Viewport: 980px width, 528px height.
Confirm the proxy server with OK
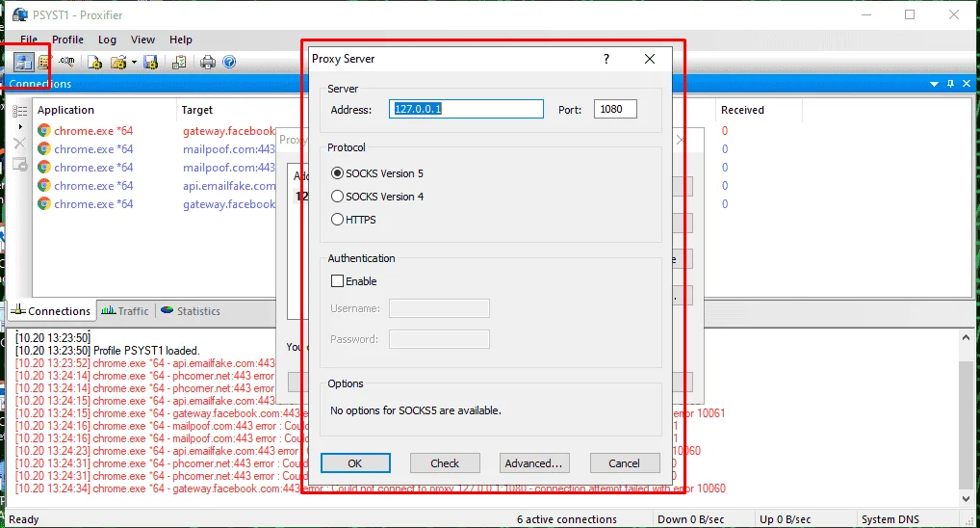[355, 463]
